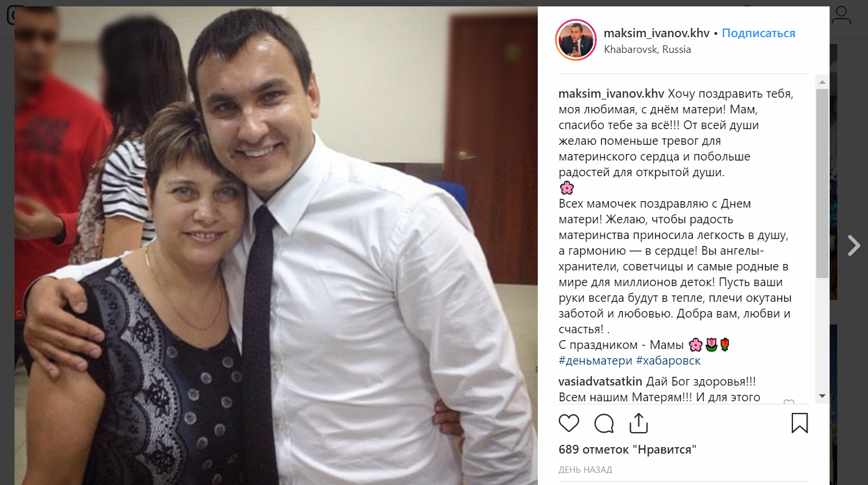Open comments with the speech bubble icon

point(604,423)
